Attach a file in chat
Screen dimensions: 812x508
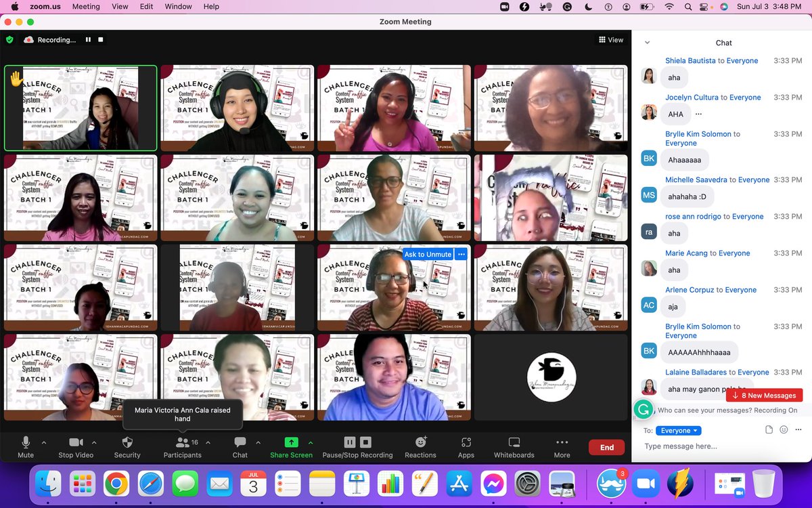(x=769, y=430)
